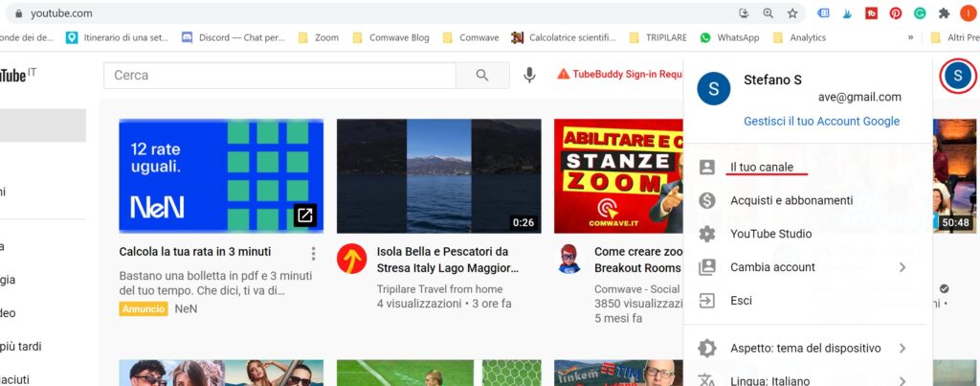Show more bookmarks with the chevron
980x386 pixels.
coord(910,37)
